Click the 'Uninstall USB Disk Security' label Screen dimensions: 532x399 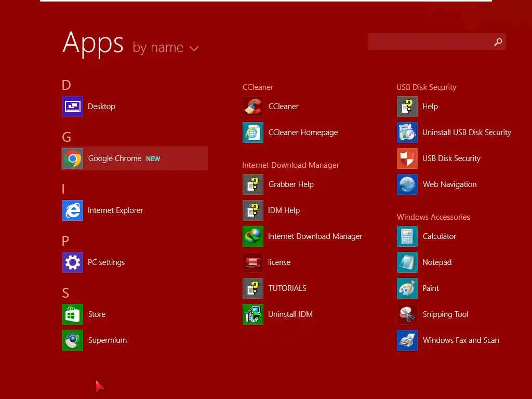pyautogui.click(x=467, y=132)
